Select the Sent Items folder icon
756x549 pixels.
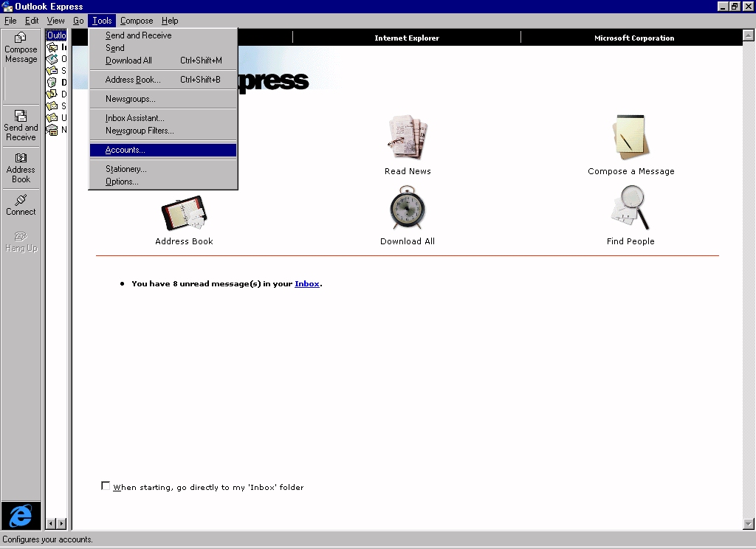(52, 70)
